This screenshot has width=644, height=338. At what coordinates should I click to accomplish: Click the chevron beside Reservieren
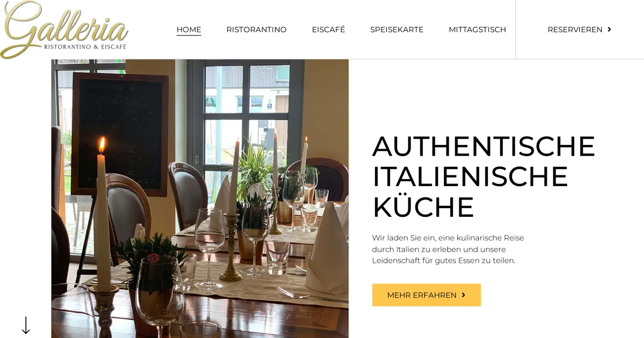tap(609, 30)
